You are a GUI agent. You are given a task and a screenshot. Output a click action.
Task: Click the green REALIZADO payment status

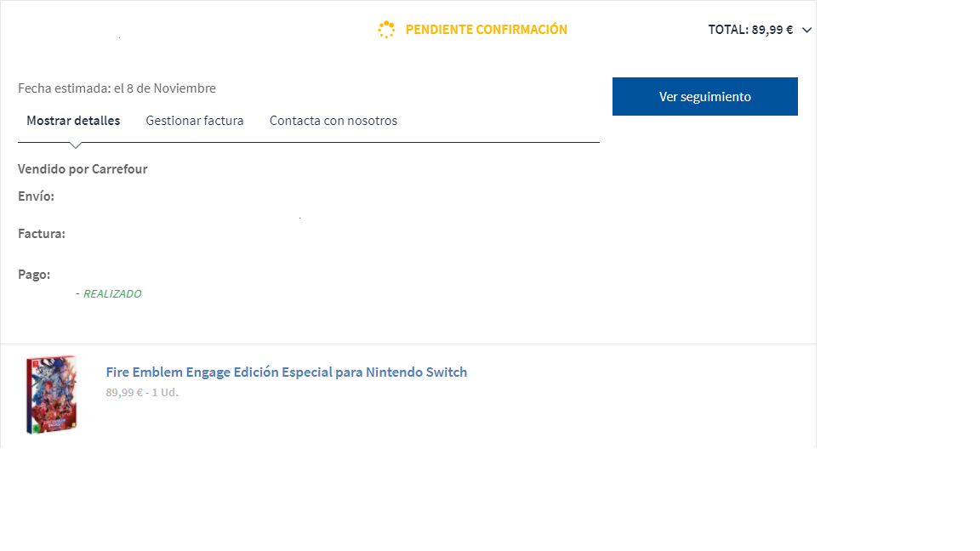tap(112, 293)
